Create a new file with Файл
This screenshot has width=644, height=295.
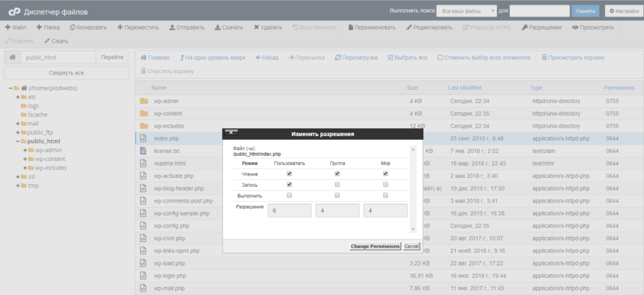[16, 28]
